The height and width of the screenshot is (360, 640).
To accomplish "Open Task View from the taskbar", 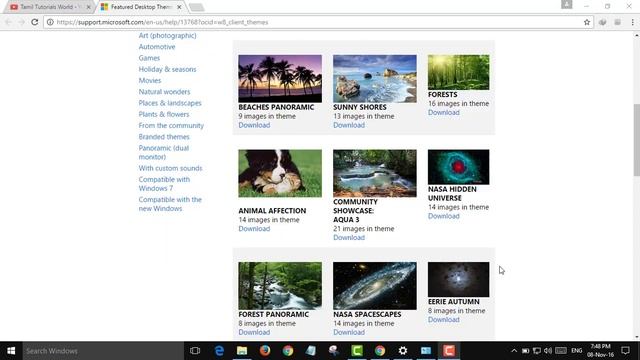I will (x=195, y=351).
